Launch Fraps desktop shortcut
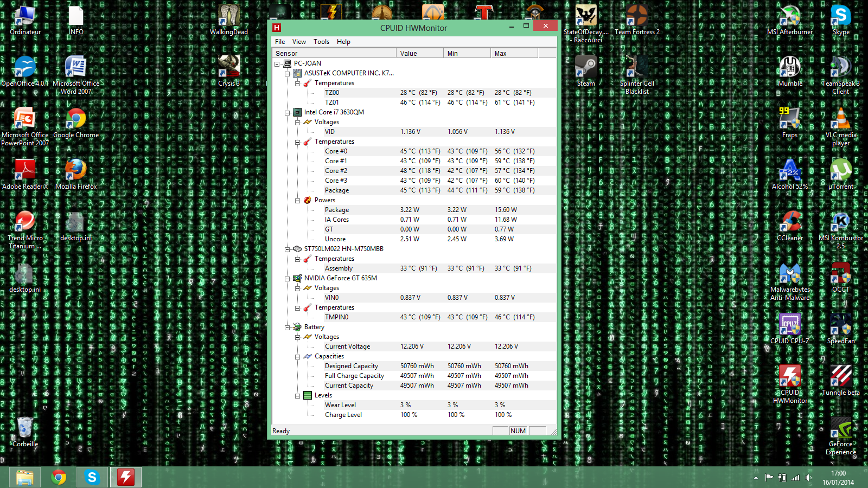This screenshot has height=488, width=868. [790, 123]
